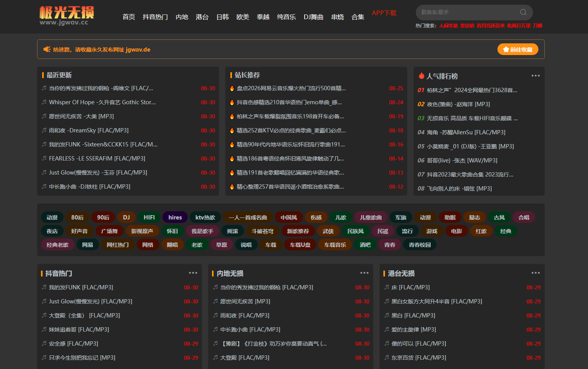The width and height of the screenshot is (588, 369).
Task: Select the 80后 tag
Action: coord(77,217)
